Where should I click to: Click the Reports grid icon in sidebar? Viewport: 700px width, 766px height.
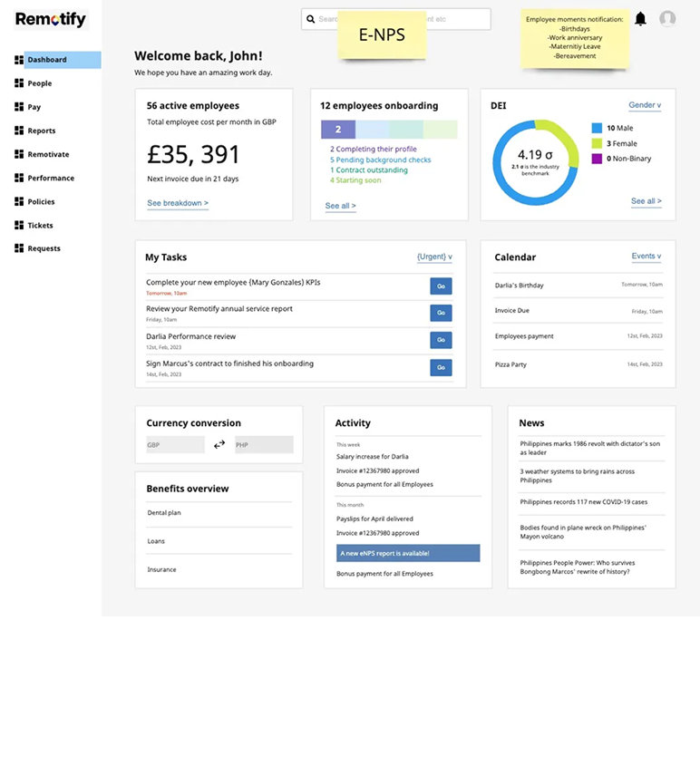pos(19,131)
